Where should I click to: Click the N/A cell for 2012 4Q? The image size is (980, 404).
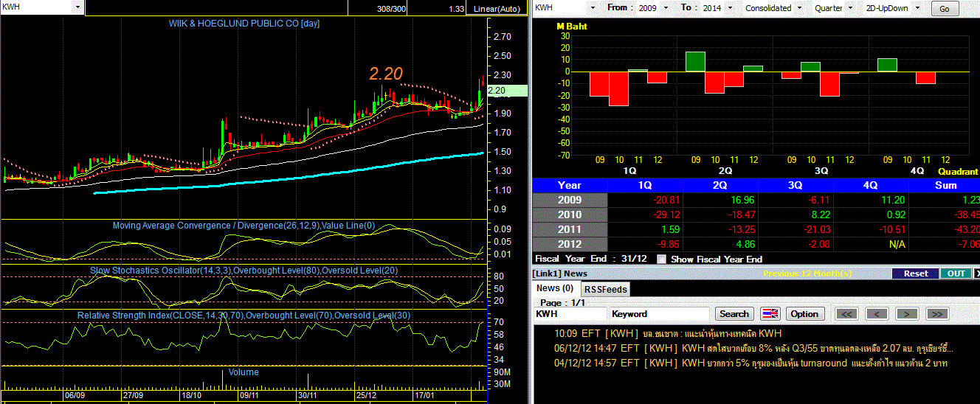[x=872, y=244]
